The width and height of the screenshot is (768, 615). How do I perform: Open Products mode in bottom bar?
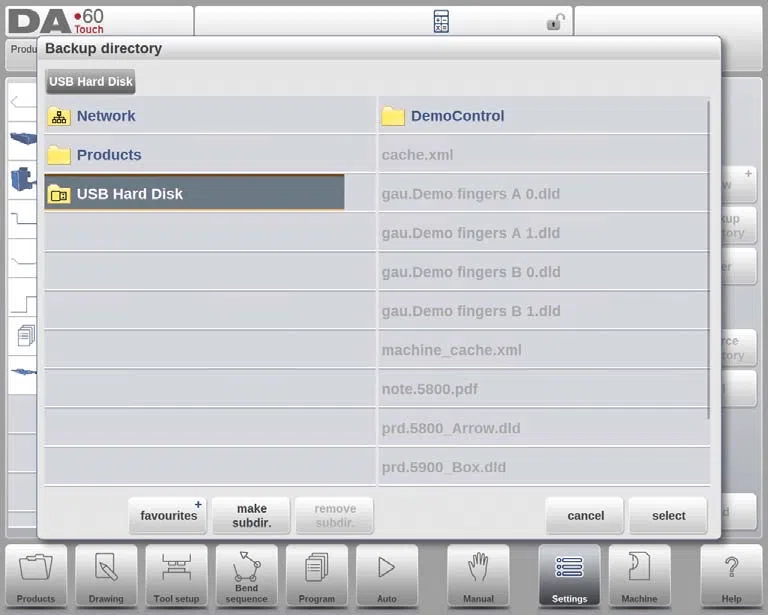point(36,576)
